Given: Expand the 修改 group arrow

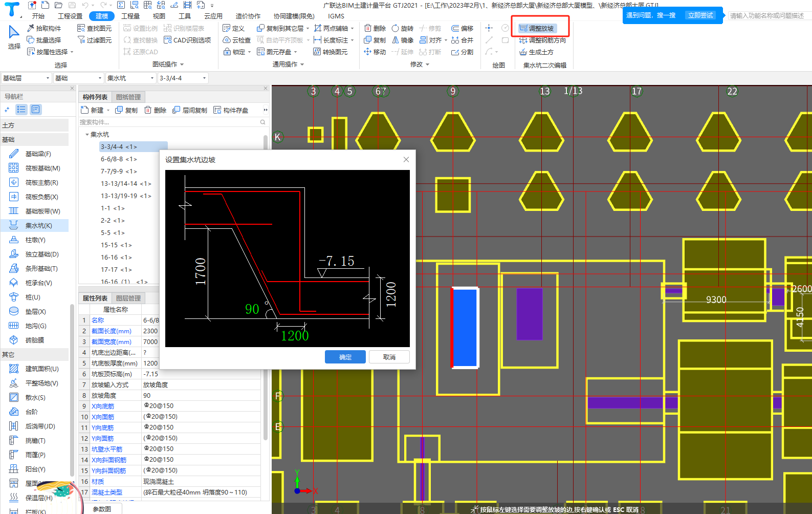Looking at the screenshot, I should click(x=428, y=65).
